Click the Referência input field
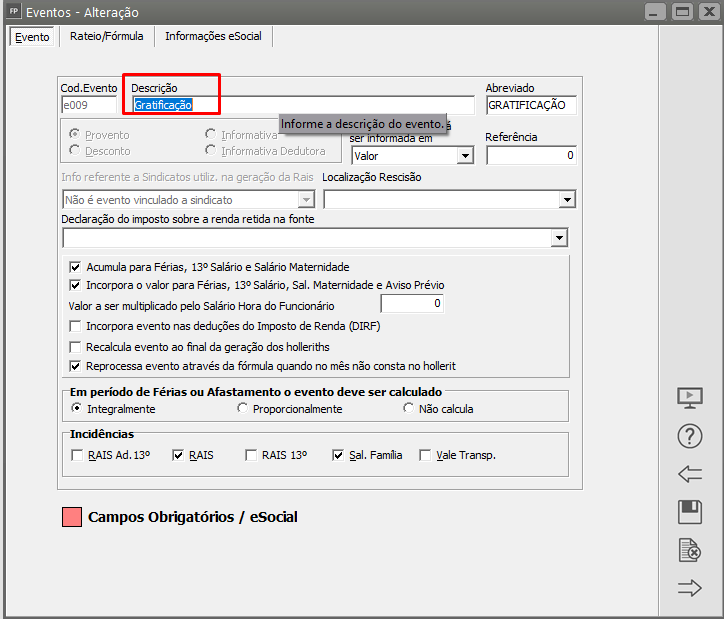 coord(531,156)
